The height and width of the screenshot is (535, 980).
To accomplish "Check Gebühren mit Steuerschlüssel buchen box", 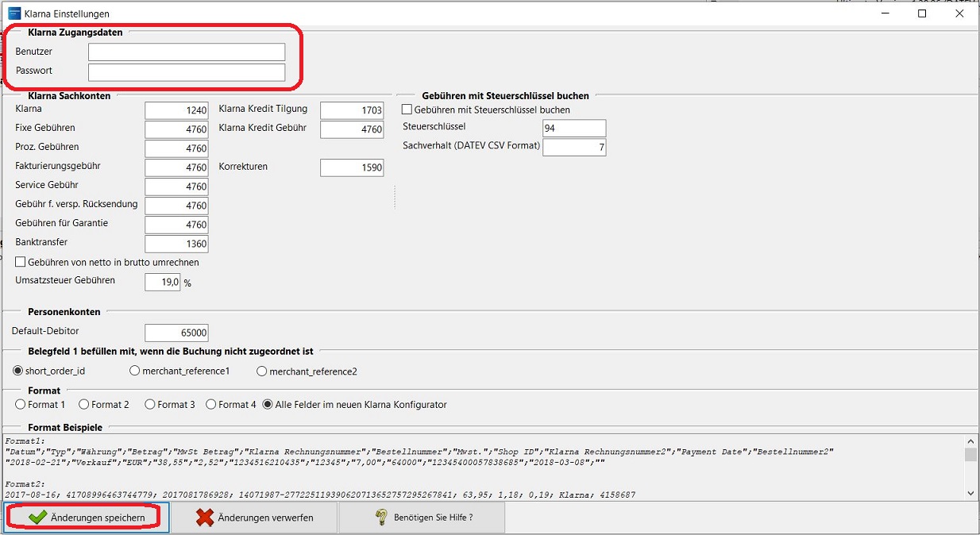I will 407,110.
